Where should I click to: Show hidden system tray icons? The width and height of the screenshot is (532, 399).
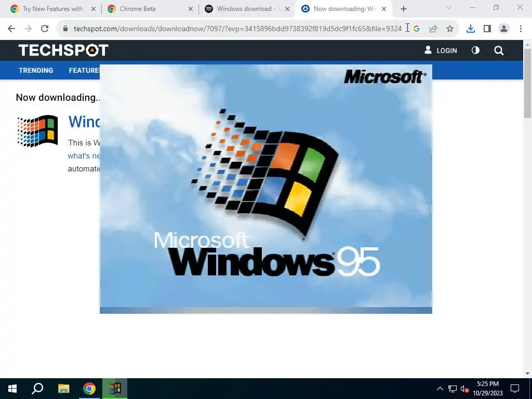(x=440, y=389)
